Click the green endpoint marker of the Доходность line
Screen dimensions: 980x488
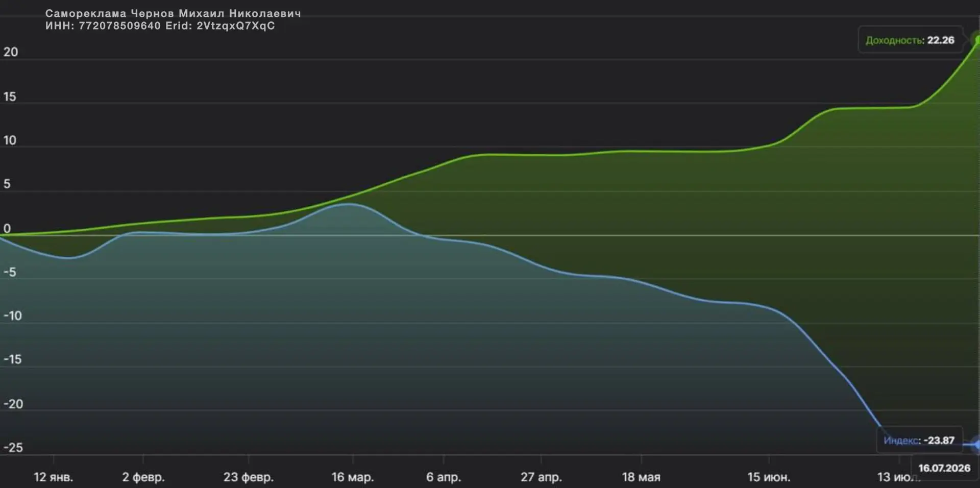[976, 39]
